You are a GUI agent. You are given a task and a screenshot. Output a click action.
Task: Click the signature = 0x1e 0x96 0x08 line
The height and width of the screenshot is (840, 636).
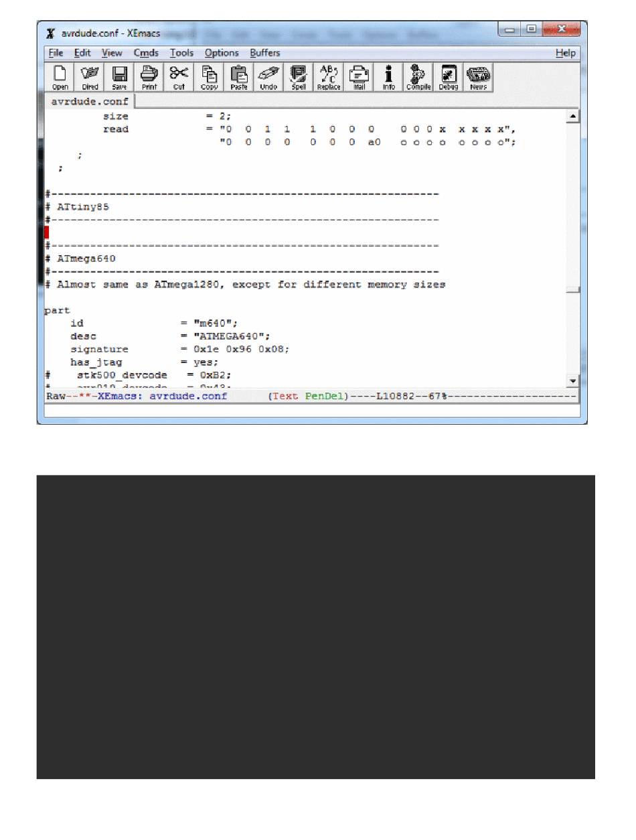[180, 349]
